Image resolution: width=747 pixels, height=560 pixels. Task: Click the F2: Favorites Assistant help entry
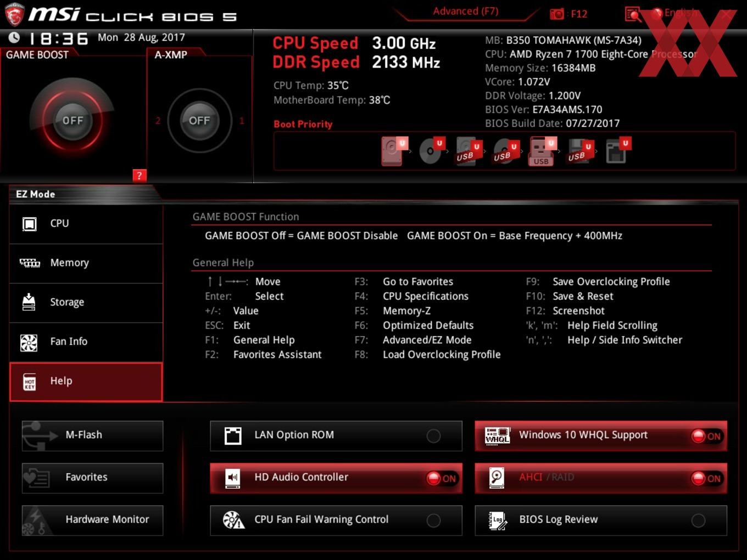[x=263, y=355]
